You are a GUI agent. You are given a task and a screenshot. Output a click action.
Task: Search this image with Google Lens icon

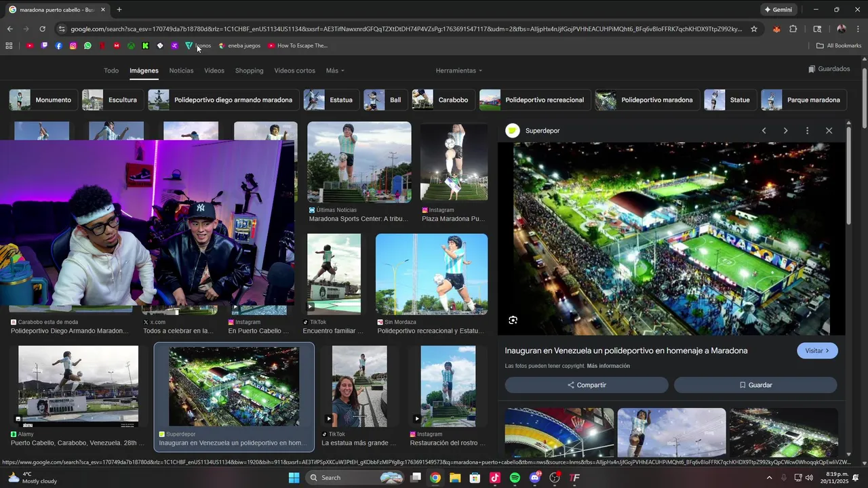pyautogui.click(x=513, y=320)
